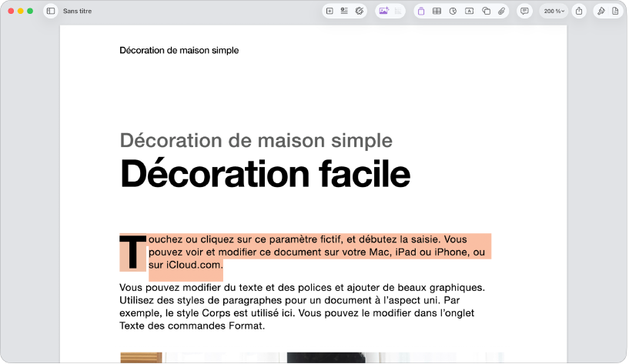This screenshot has width=629, height=364.
Task: Open the Insert menu icon
Action: click(344, 12)
